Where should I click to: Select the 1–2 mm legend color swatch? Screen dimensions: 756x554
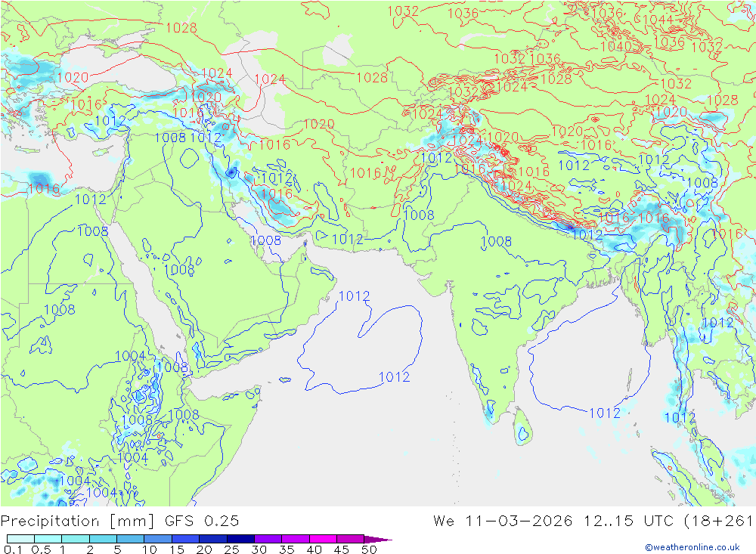[76, 539]
